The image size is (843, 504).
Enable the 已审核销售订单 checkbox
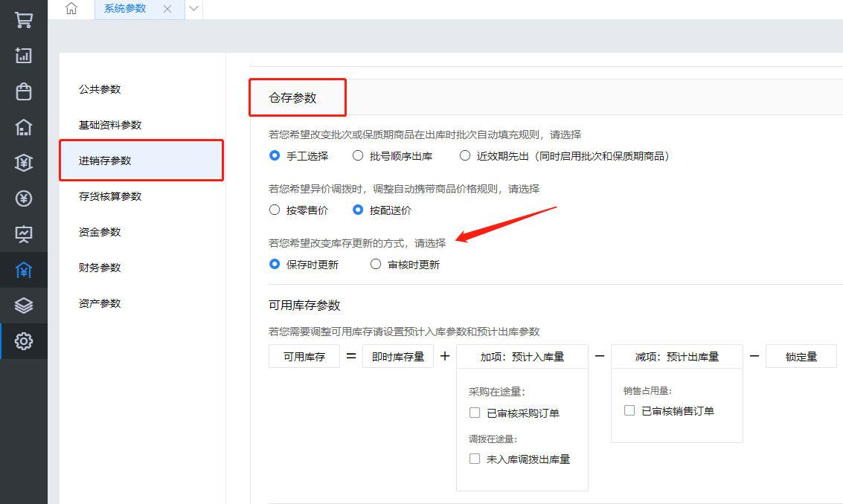[x=629, y=410]
